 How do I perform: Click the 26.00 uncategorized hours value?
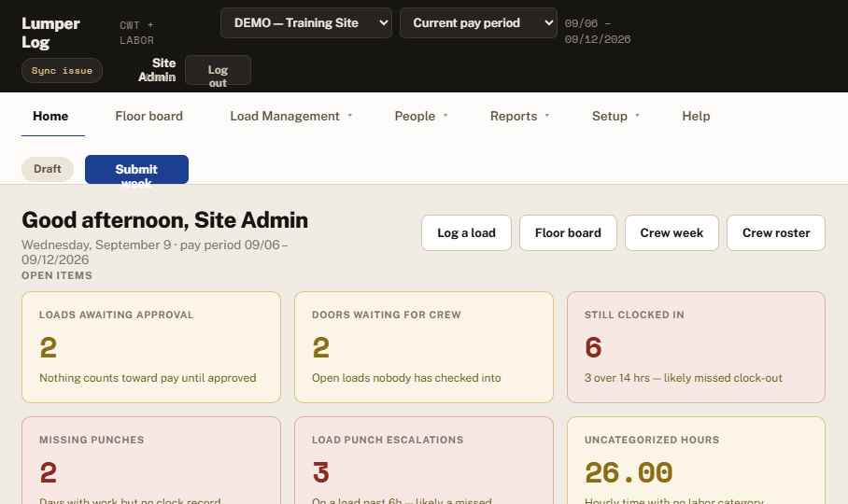tap(629, 472)
